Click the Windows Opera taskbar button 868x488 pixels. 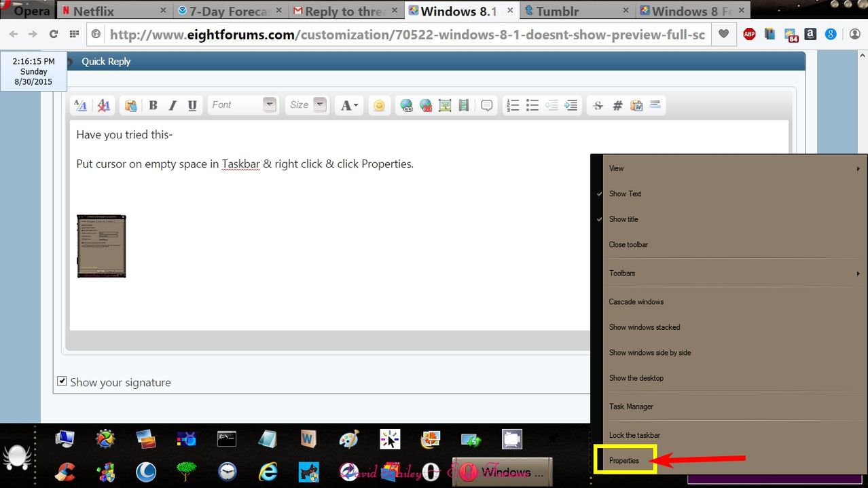[503, 472]
